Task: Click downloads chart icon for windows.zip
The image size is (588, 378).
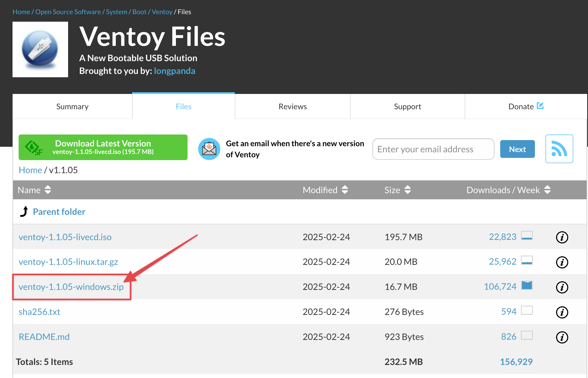Action: pyautogui.click(x=527, y=285)
